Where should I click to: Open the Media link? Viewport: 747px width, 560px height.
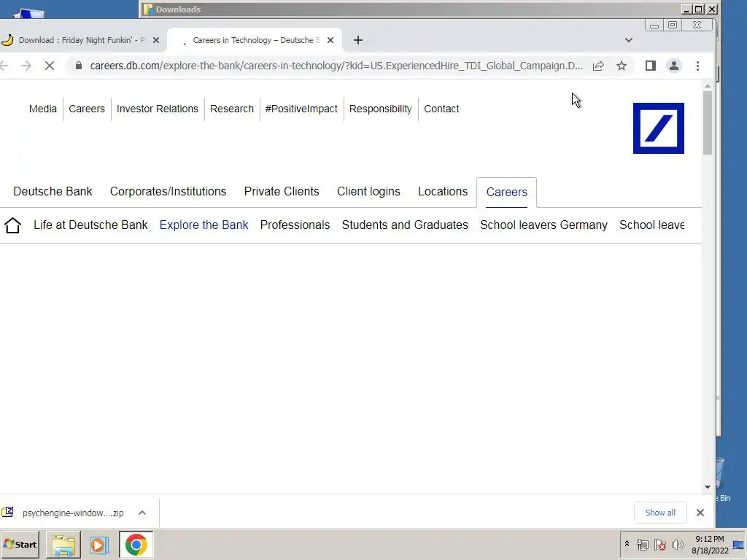(43, 109)
